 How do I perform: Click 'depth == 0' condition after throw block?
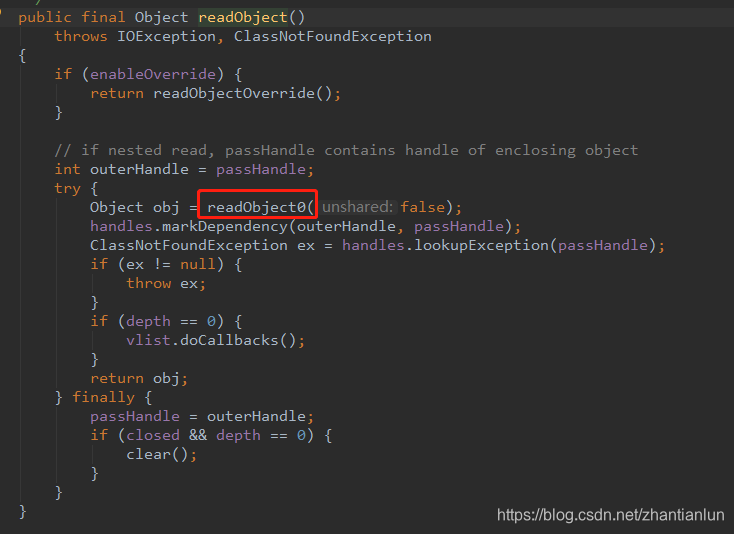pyautogui.click(x=171, y=321)
